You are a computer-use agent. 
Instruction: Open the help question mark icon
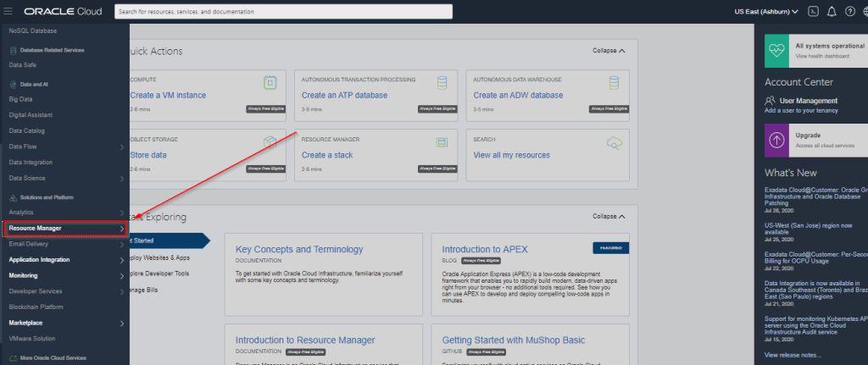[849, 11]
